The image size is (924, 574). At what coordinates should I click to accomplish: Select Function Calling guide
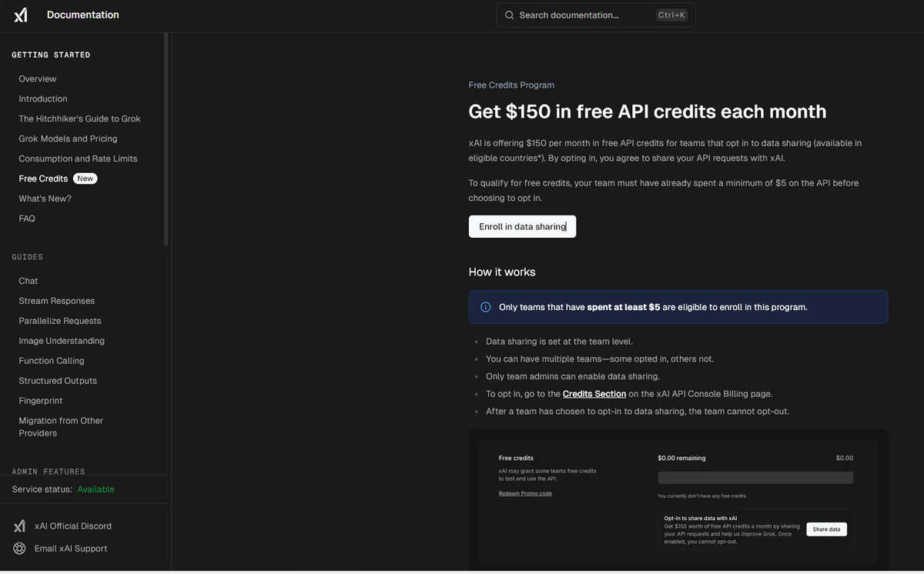tap(52, 361)
